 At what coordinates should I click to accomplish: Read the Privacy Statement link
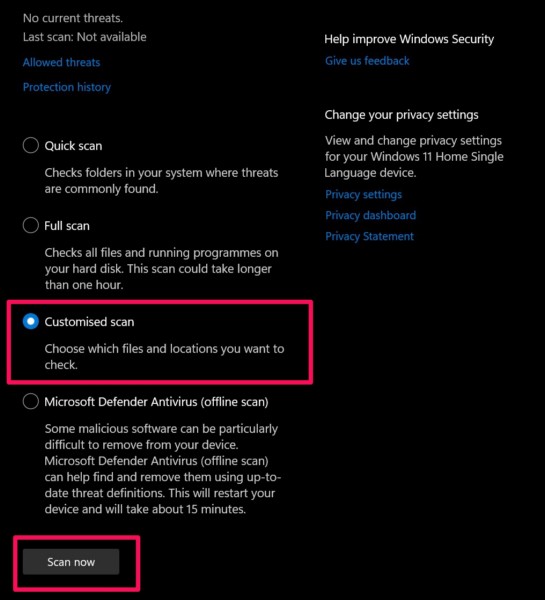pos(369,236)
